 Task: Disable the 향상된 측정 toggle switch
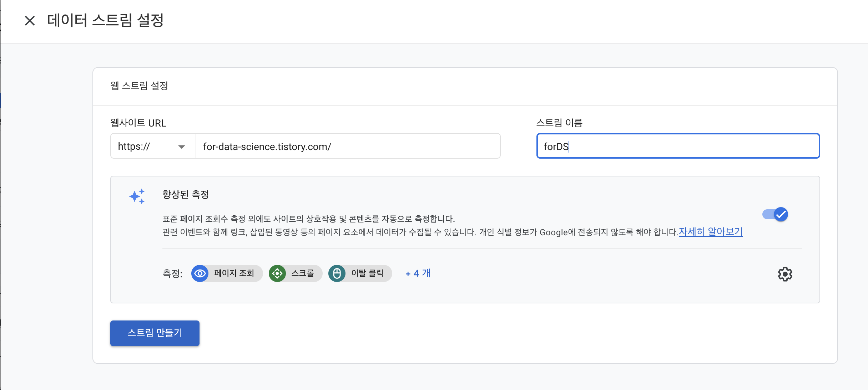775,214
